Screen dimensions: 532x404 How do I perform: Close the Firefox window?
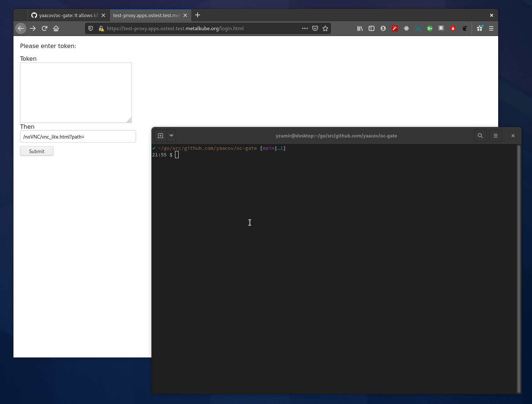click(492, 15)
